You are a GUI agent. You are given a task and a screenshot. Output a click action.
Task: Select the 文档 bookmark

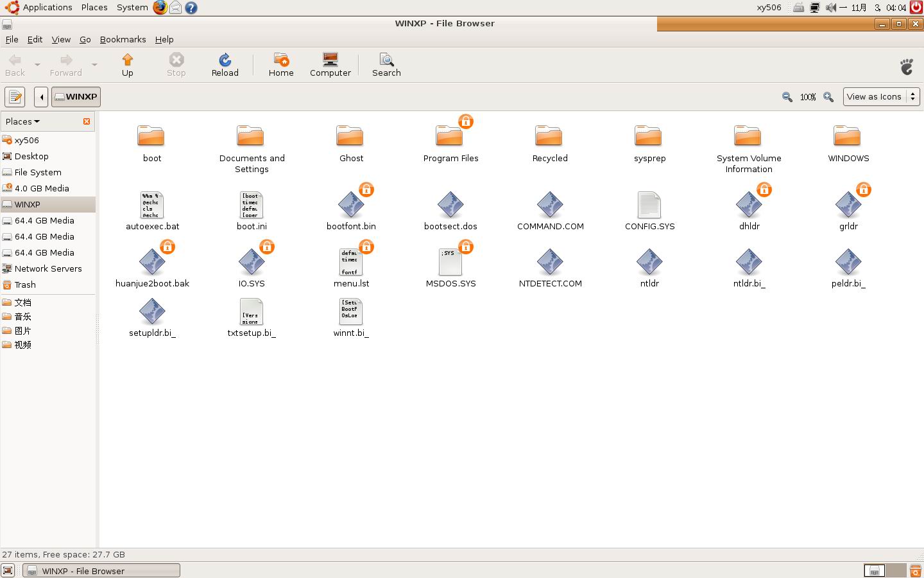click(48, 302)
